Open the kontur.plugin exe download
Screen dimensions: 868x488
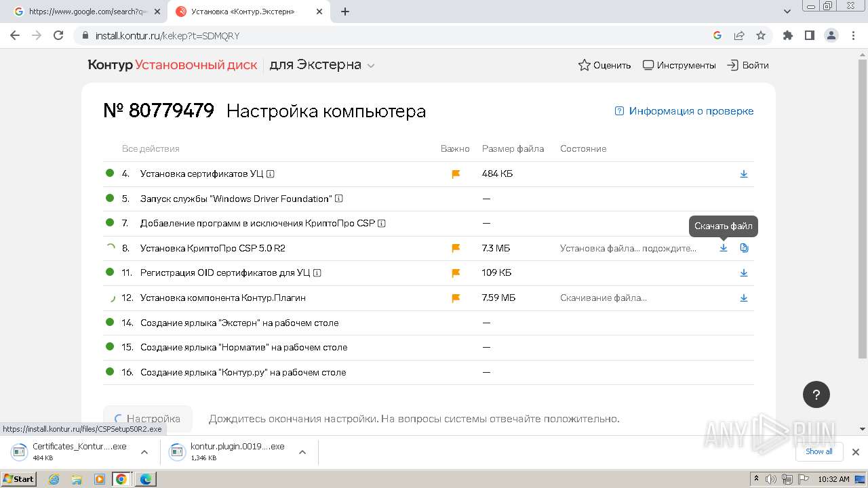pyautogui.click(x=229, y=451)
